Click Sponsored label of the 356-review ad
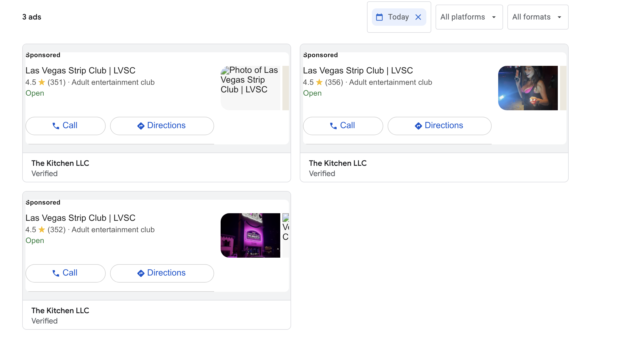The width and height of the screenshot is (644, 343). point(320,55)
